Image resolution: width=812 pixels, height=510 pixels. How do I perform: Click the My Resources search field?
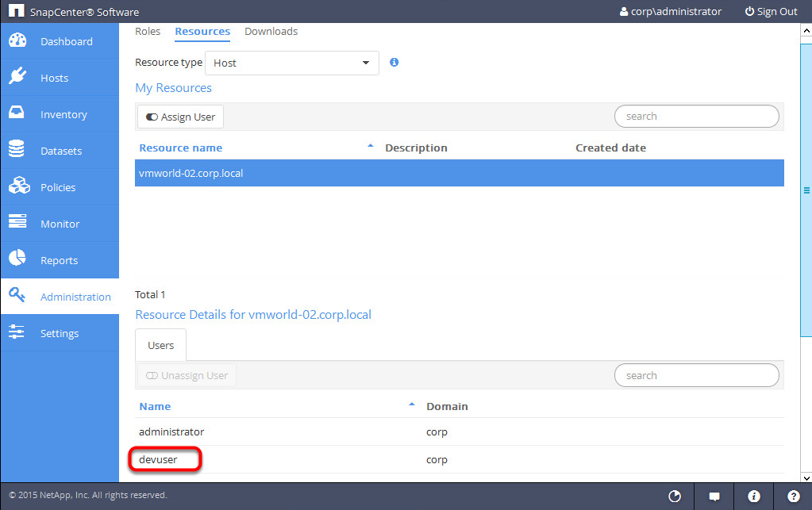point(697,117)
